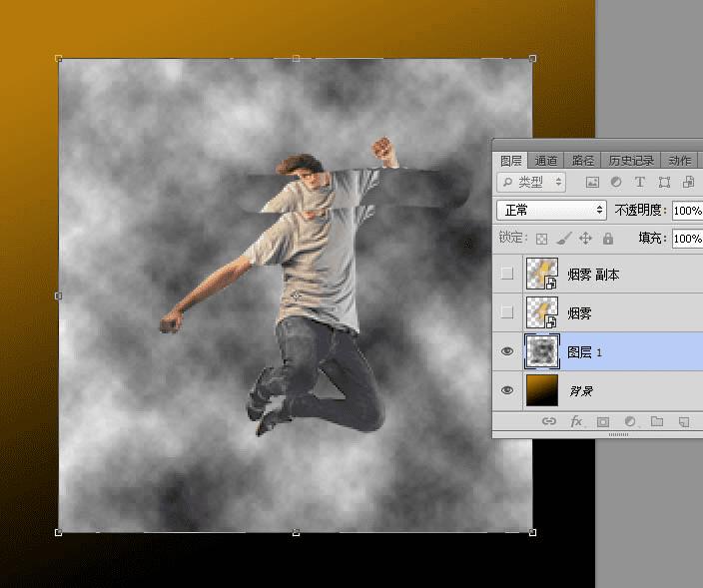
Task: Click the shape layer filter icon
Action: coord(662,183)
